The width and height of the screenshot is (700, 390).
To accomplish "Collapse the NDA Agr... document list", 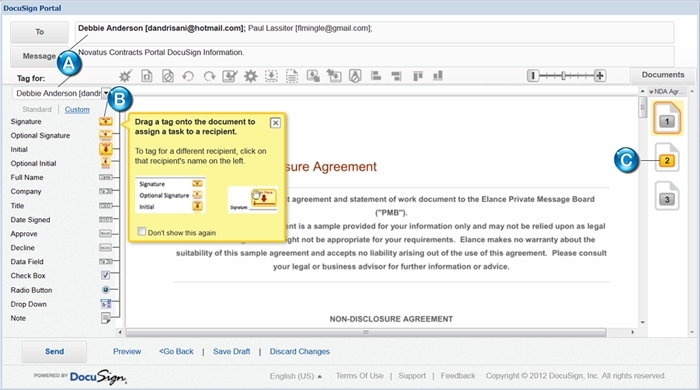I will (x=652, y=92).
